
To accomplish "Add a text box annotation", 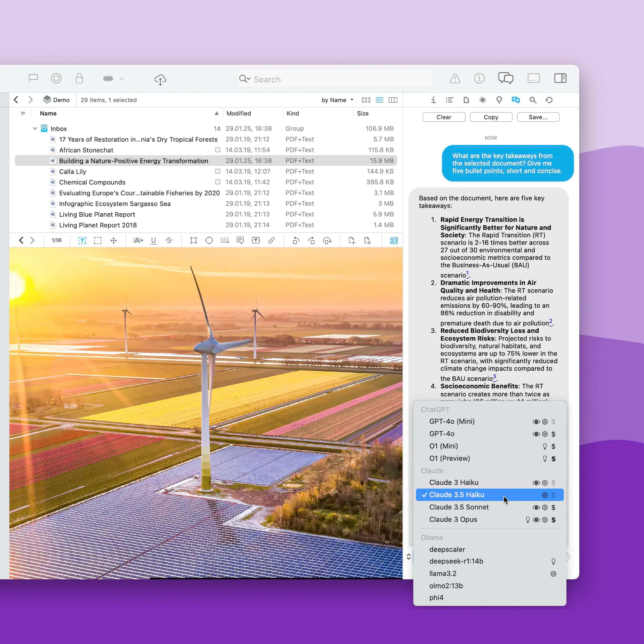I will point(256,240).
